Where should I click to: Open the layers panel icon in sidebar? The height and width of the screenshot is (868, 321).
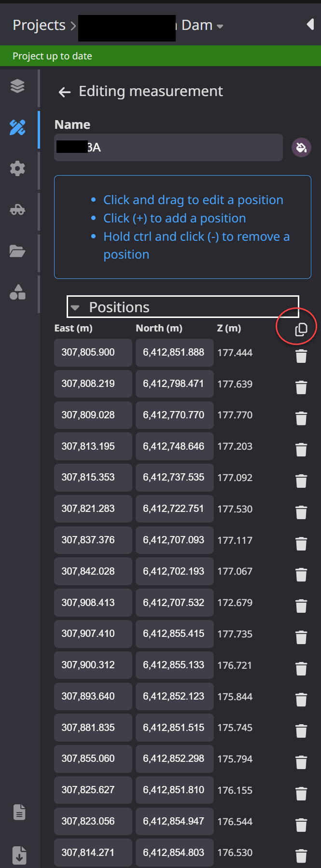pyautogui.click(x=17, y=86)
